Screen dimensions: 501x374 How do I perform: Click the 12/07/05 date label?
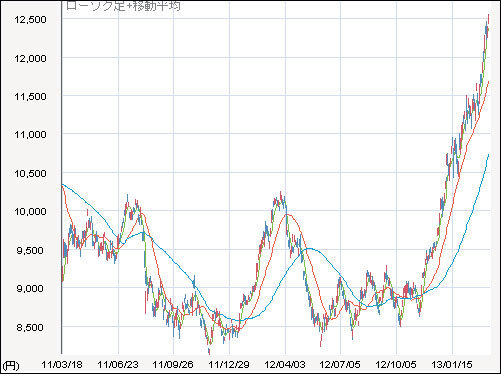pyautogui.click(x=340, y=364)
